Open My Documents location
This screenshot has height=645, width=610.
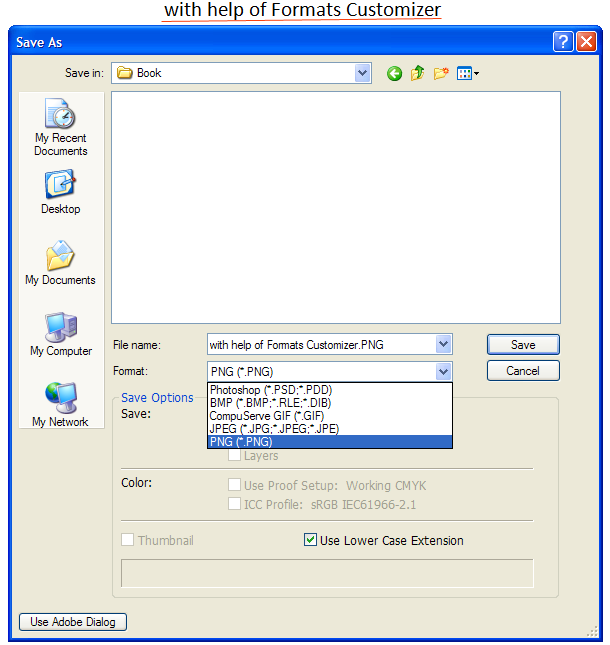(x=60, y=263)
